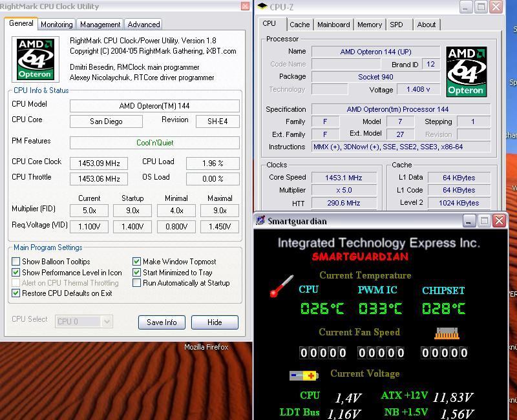
Task: Click the Smartguardian title bar icon
Action: [260, 220]
